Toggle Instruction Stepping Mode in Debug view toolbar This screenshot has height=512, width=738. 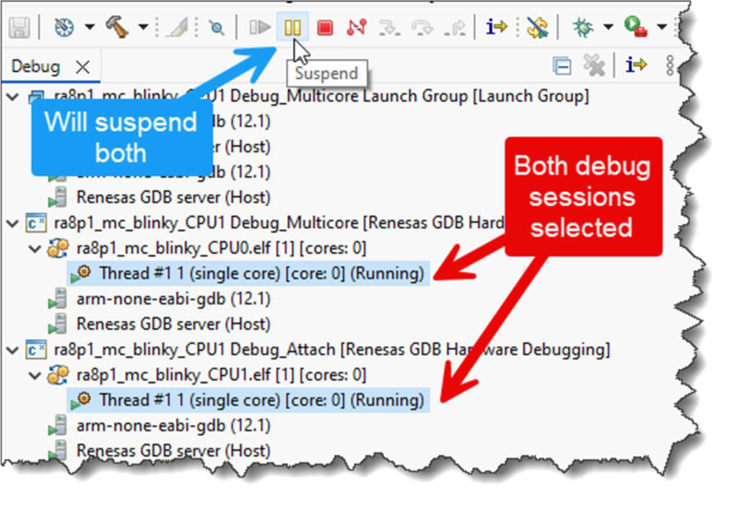click(636, 65)
